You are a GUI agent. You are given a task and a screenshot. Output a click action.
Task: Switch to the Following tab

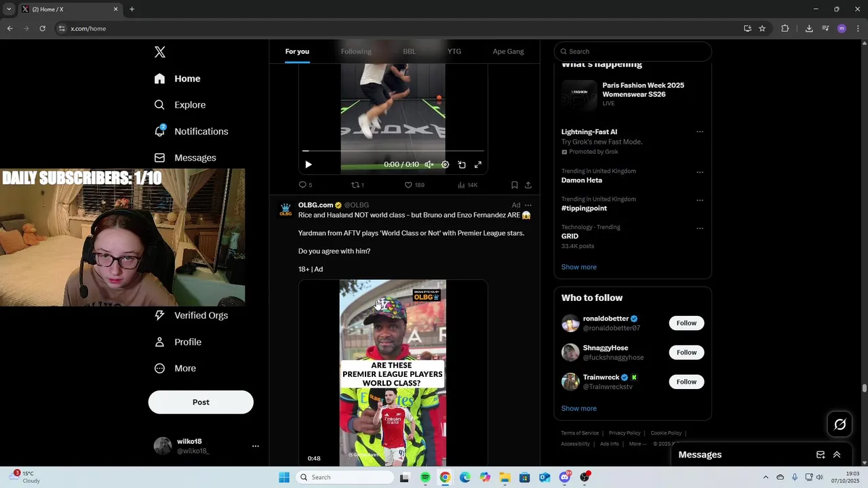pos(356,52)
